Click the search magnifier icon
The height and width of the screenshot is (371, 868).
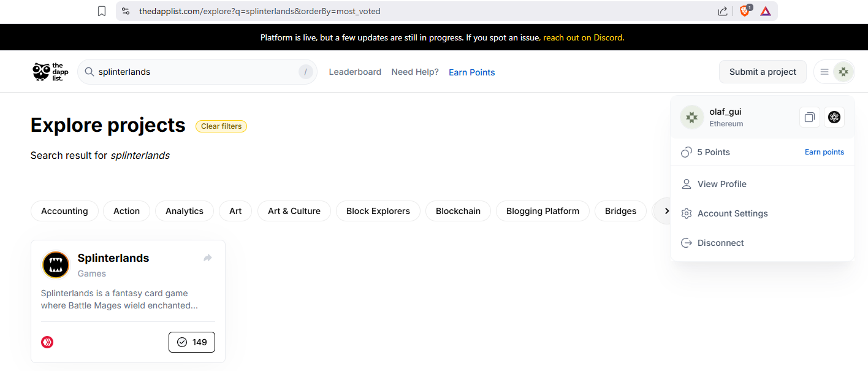pos(89,72)
